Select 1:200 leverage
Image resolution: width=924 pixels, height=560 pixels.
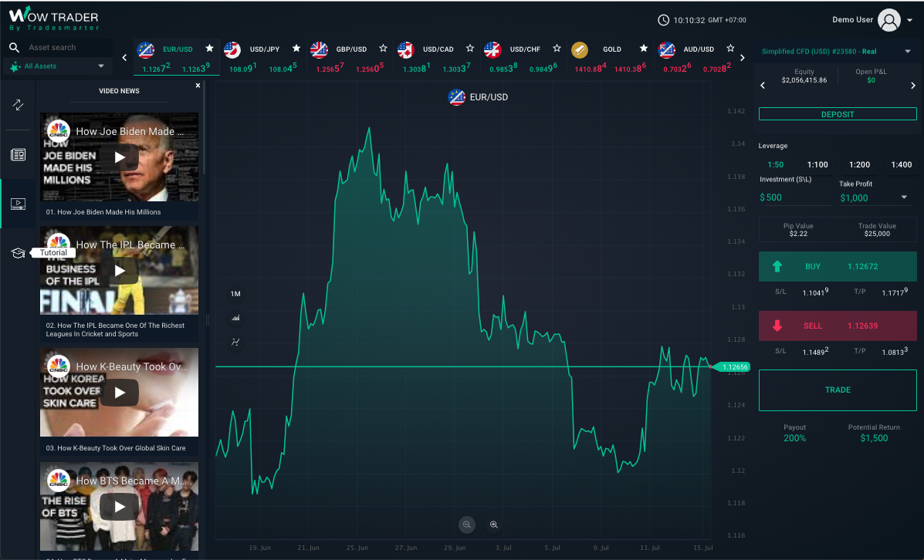click(x=859, y=165)
